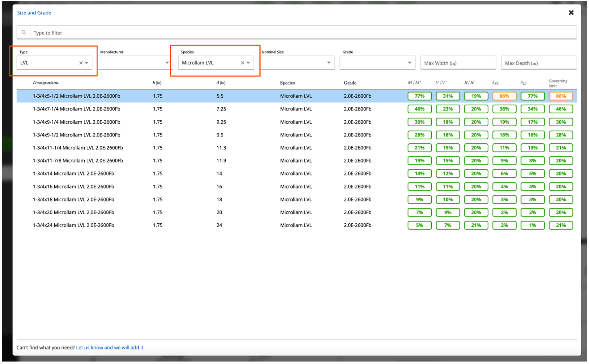Sort by d (in) column header
Screen dimensions: 589x364
221,83
